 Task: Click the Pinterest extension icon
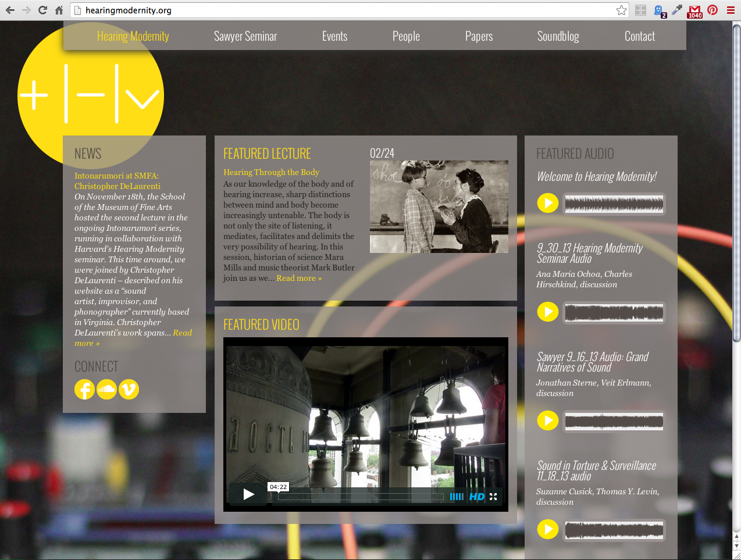(712, 10)
